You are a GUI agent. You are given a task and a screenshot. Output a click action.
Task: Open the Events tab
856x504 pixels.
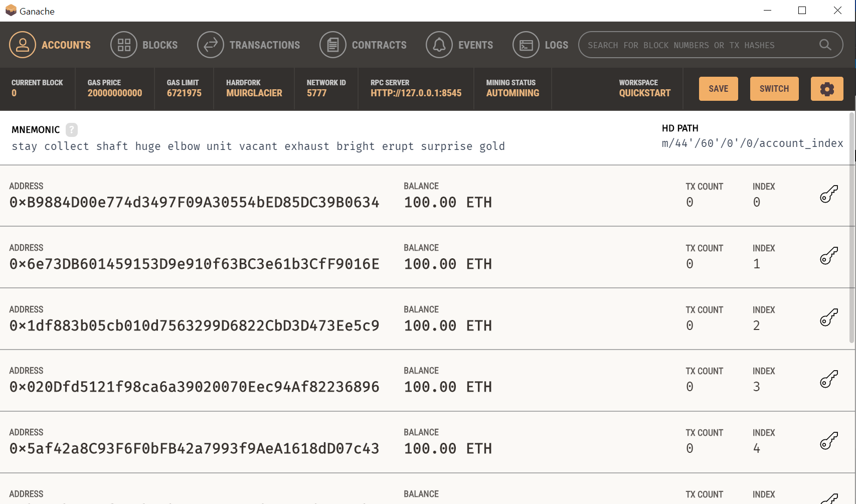pyautogui.click(x=459, y=45)
